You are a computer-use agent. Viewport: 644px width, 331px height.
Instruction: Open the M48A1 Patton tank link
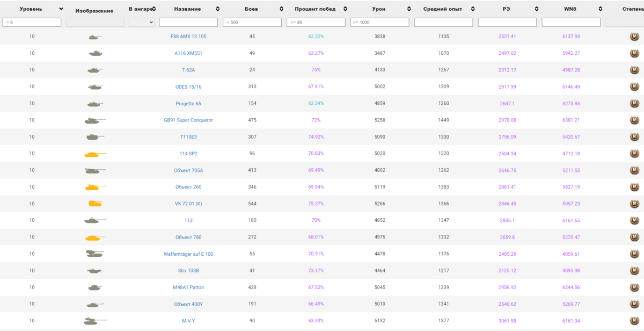188,287
